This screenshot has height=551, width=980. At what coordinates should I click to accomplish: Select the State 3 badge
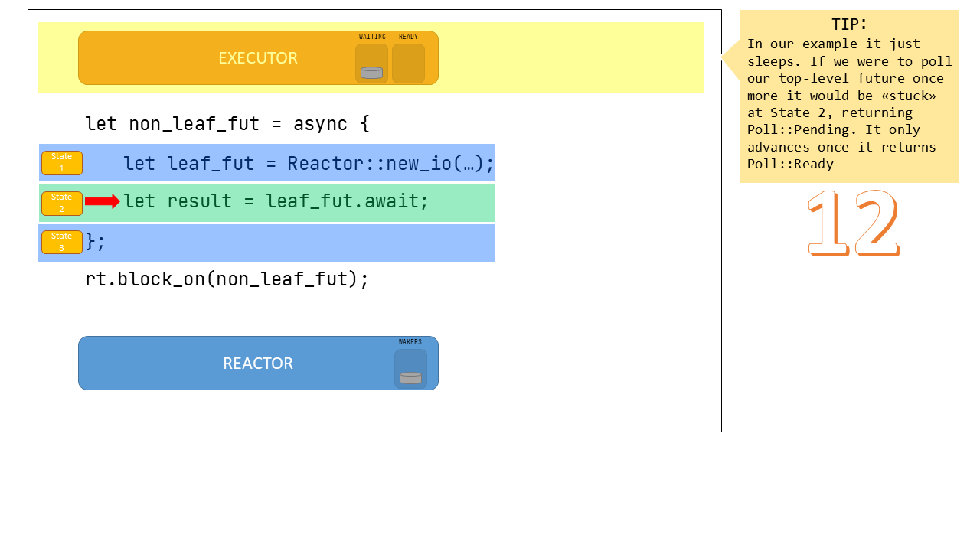[x=62, y=242]
